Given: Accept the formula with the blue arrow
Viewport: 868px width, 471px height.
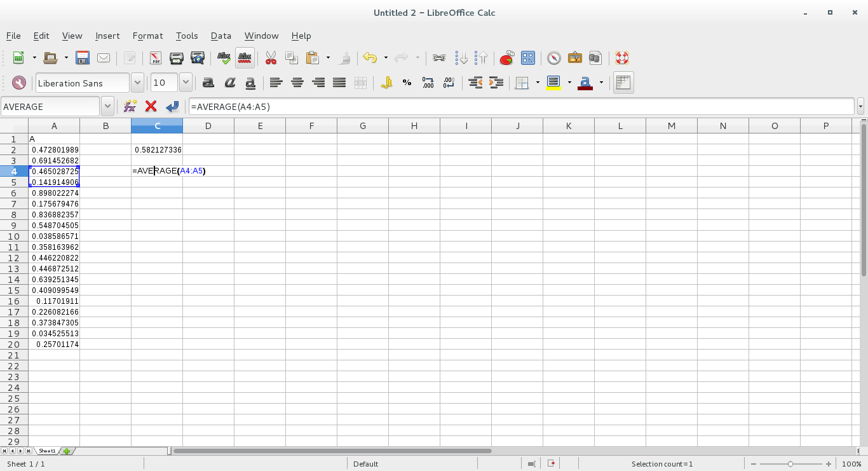Looking at the screenshot, I should coord(172,106).
